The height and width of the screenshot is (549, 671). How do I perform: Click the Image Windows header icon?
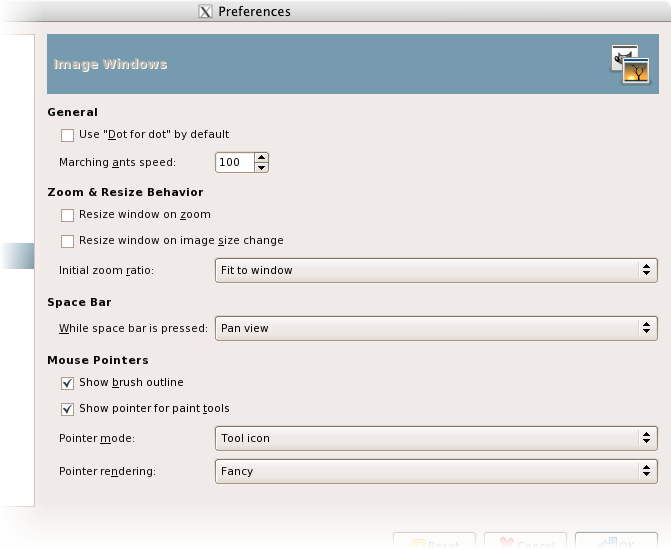pos(631,64)
